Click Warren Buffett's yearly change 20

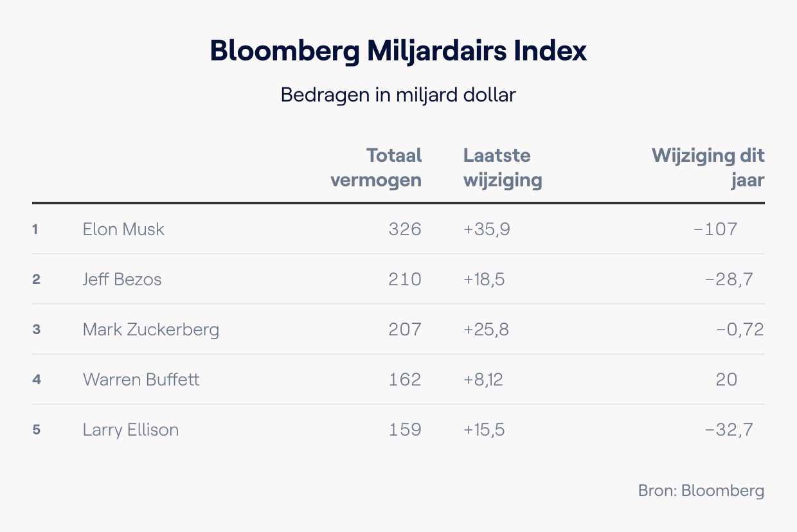point(726,380)
